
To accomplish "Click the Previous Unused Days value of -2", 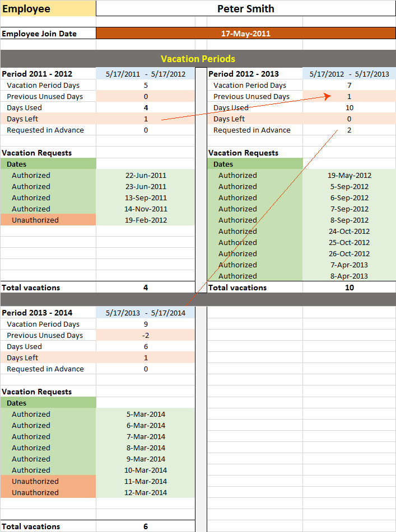I will click(146, 335).
